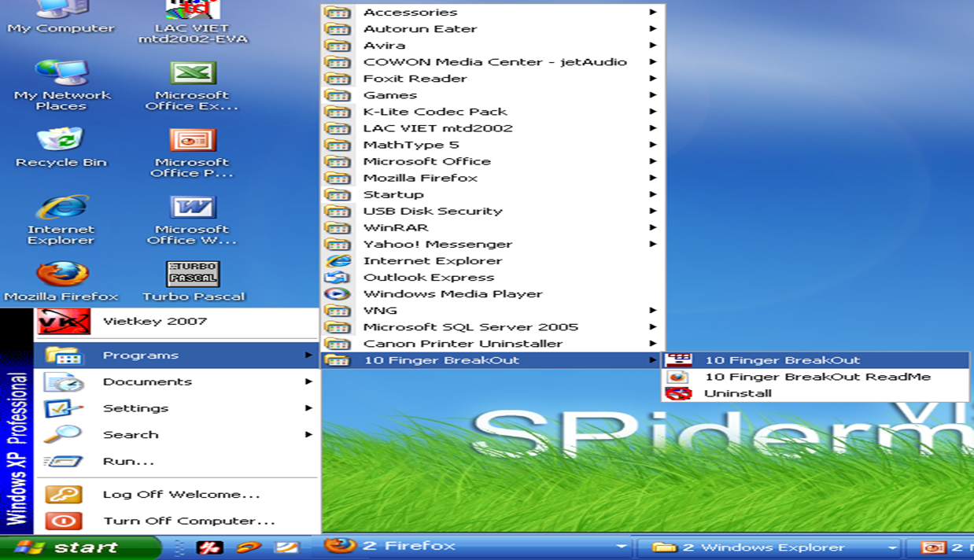Image resolution: width=974 pixels, height=560 pixels.
Task: Open Windows Media Player from Programs menu
Action: click(493, 294)
